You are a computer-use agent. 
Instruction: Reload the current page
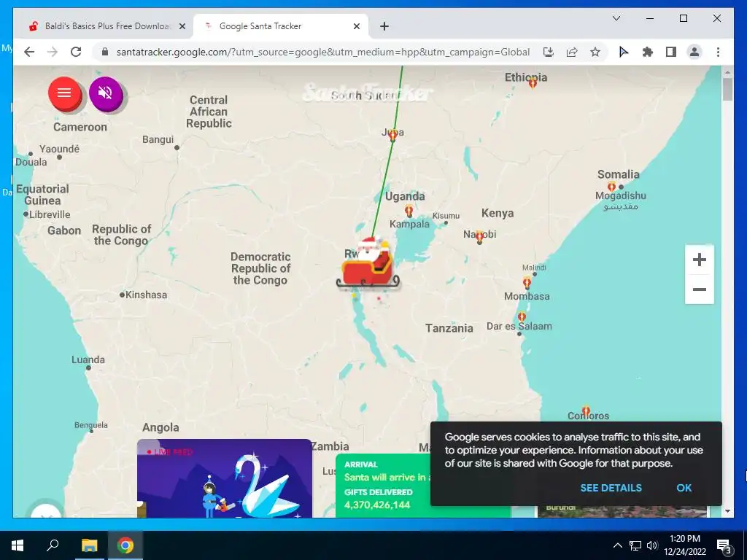76,52
